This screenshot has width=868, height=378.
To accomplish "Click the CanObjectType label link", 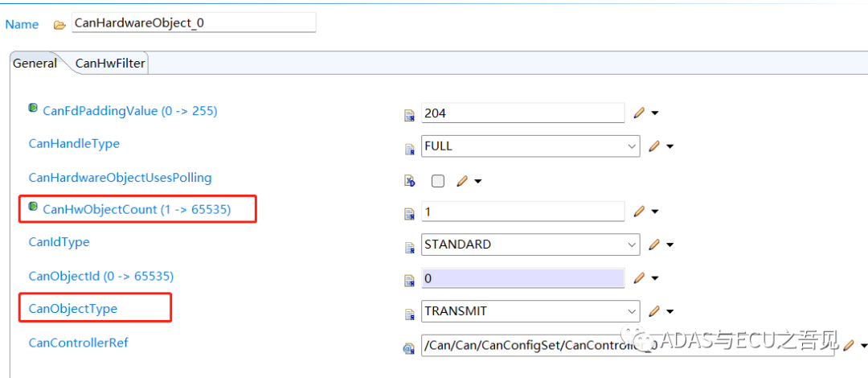I will click(72, 308).
